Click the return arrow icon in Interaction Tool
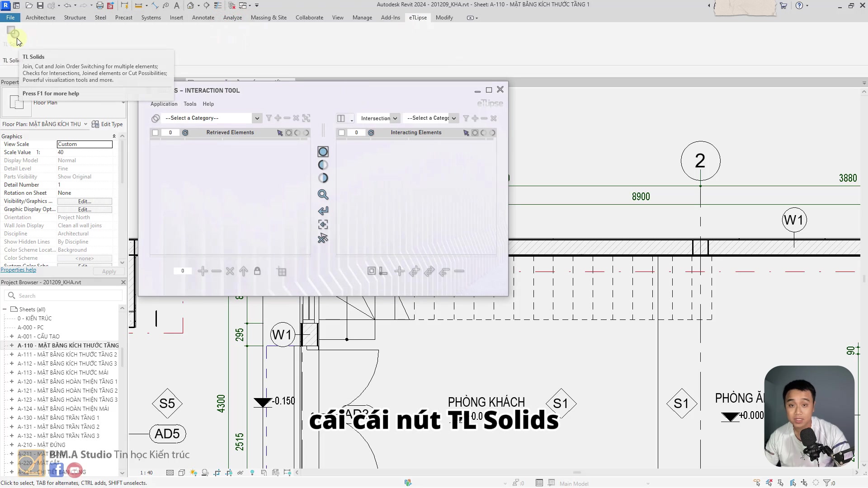Screen dimensions: 868x488 [x=323, y=211]
